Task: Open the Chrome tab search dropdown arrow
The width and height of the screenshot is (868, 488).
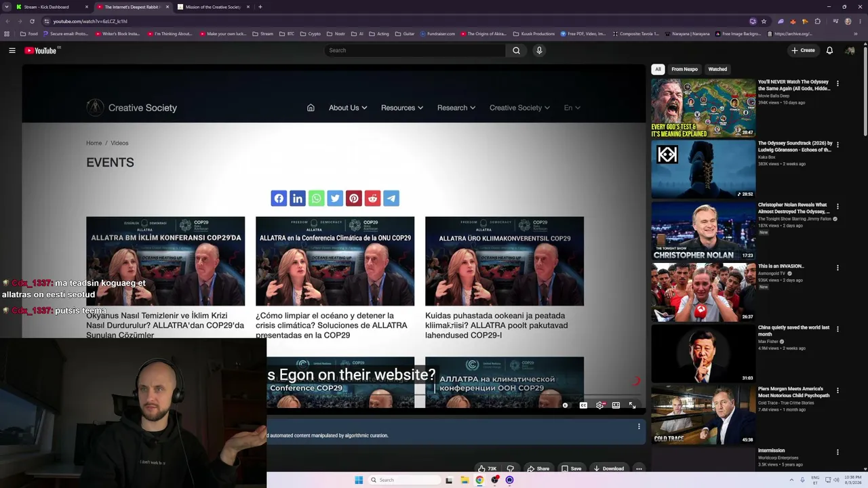Action: [x=6, y=7]
